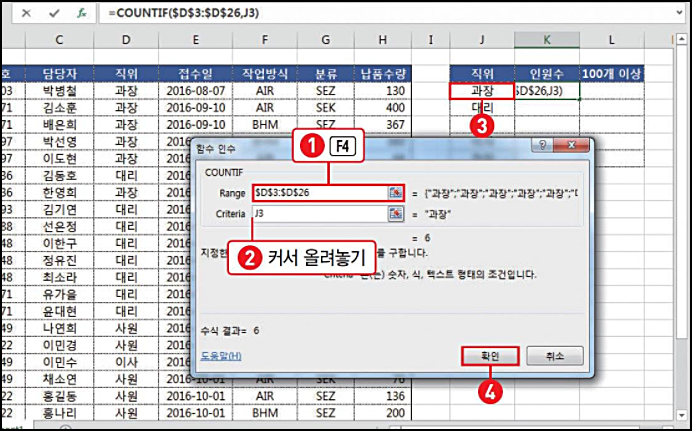This screenshot has width=692, height=431.
Task: Select cell J4 containing 대리
Action: coord(482,108)
